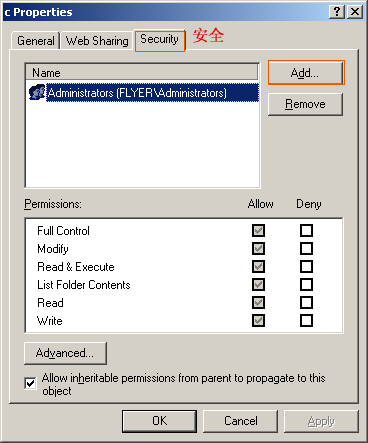
Task: Toggle the Allow checkbox for Full Control
Action: (258, 230)
